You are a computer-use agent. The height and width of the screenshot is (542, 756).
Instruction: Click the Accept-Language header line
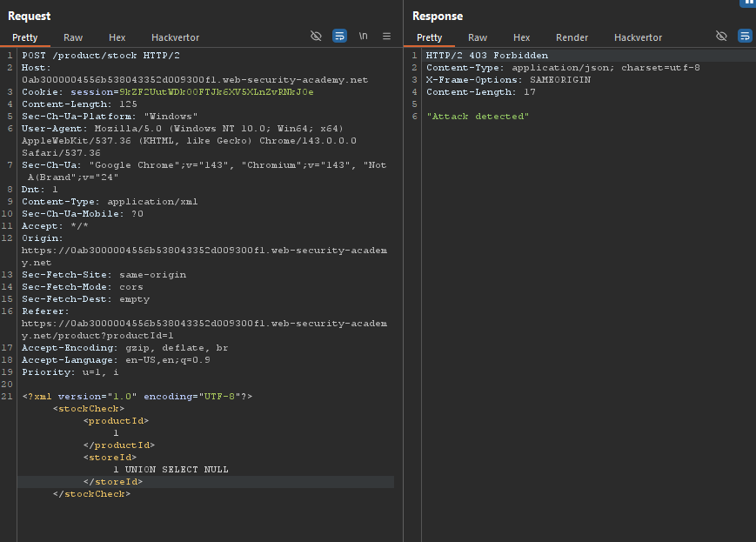[116, 360]
